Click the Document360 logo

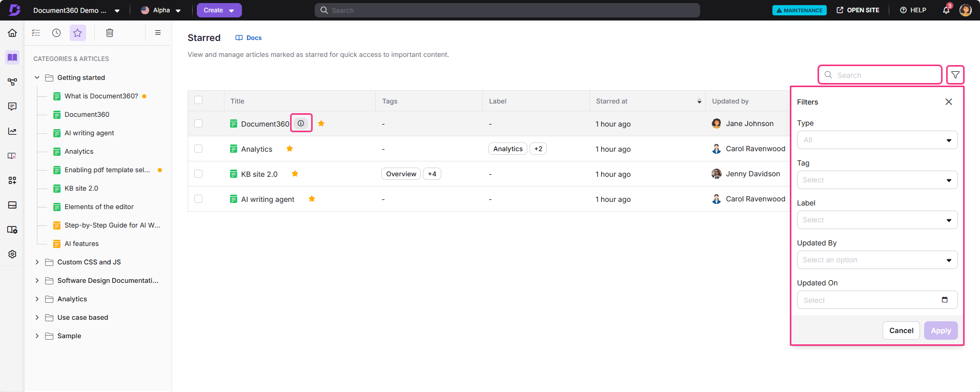(x=14, y=10)
